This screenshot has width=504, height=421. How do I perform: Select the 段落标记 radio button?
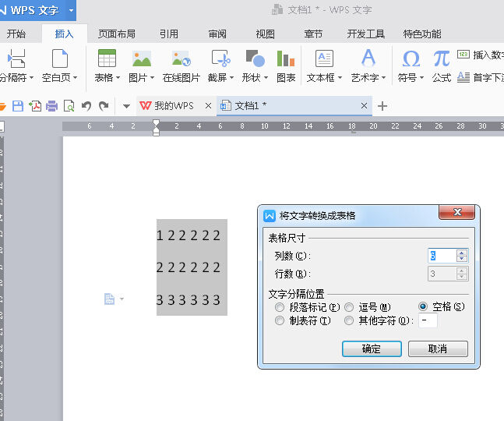(280, 307)
